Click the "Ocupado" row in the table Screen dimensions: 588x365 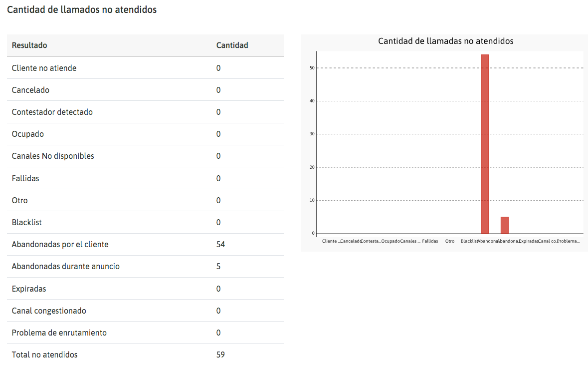click(x=28, y=134)
